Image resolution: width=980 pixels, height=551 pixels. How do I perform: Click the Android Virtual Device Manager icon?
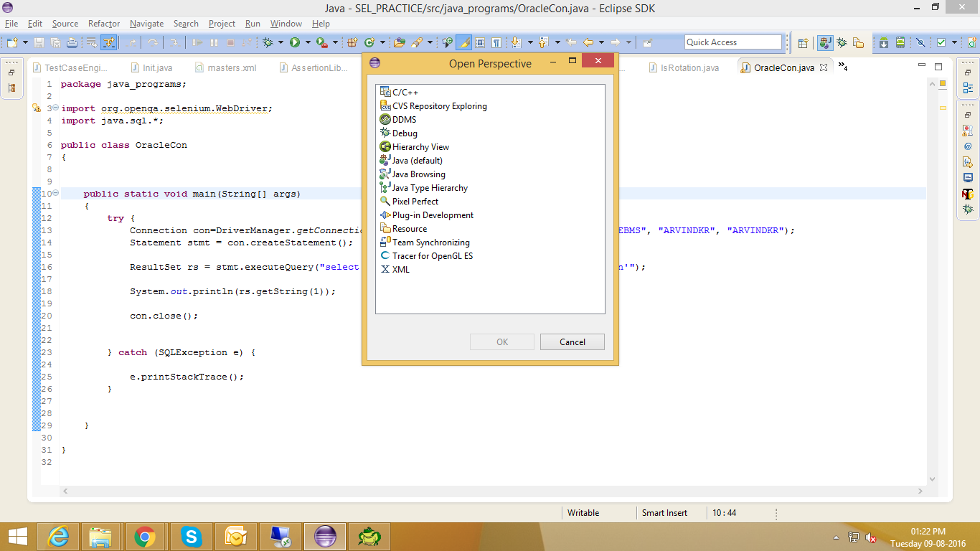pyautogui.click(x=900, y=42)
